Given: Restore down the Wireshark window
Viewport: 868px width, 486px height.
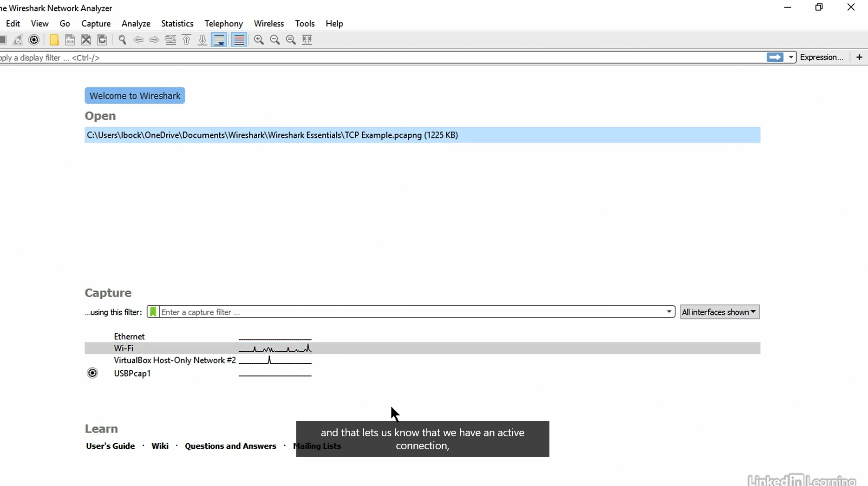Looking at the screenshot, I should [819, 7].
